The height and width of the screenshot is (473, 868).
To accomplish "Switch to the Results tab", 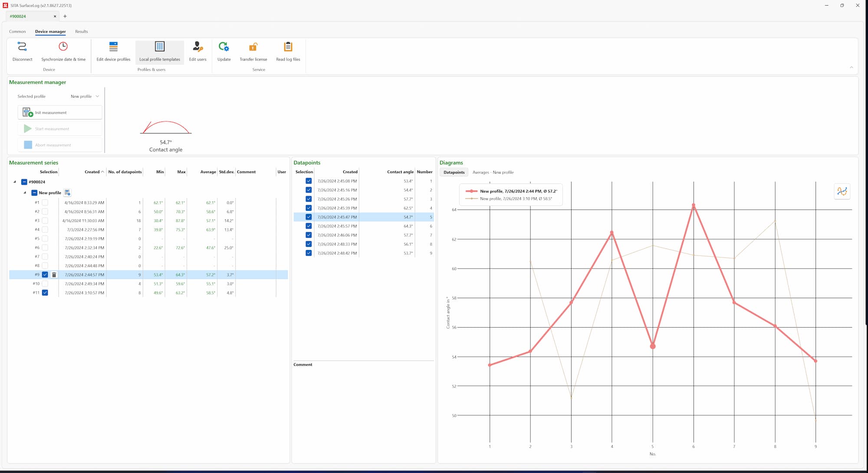I will [81, 31].
